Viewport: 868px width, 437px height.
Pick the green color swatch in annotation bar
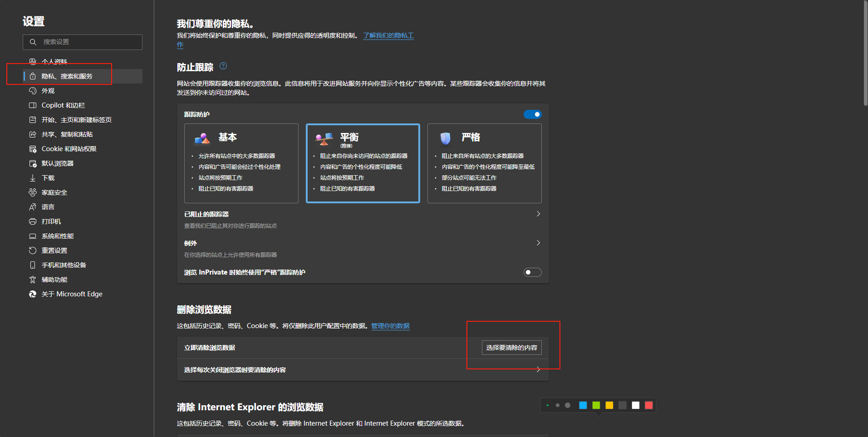pyautogui.click(x=596, y=405)
